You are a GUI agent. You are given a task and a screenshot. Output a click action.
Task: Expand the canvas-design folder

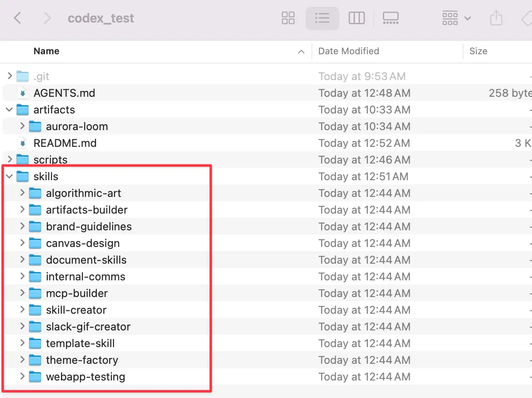click(22, 242)
